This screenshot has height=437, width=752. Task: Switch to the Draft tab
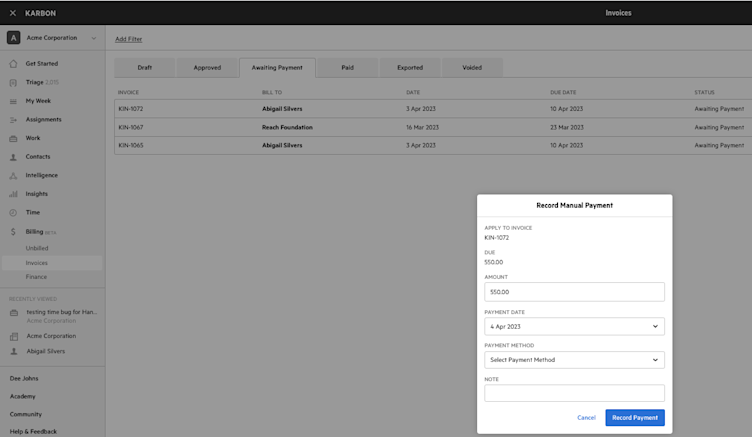pos(144,68)
